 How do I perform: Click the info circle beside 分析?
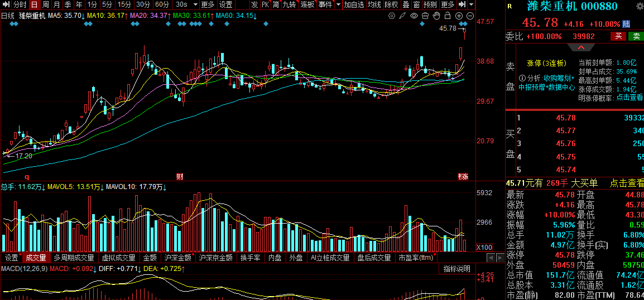(522, 78)
